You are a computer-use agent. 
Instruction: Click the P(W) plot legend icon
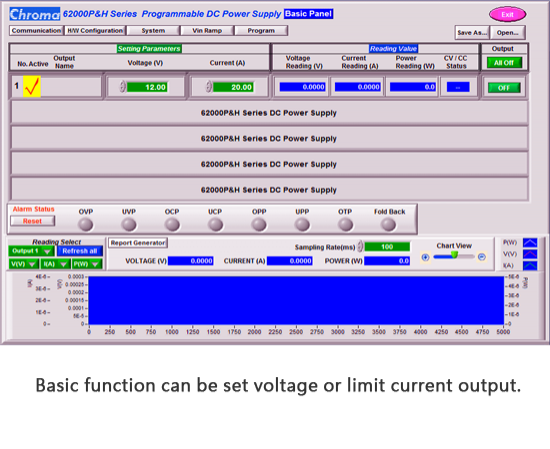[530, 243]
